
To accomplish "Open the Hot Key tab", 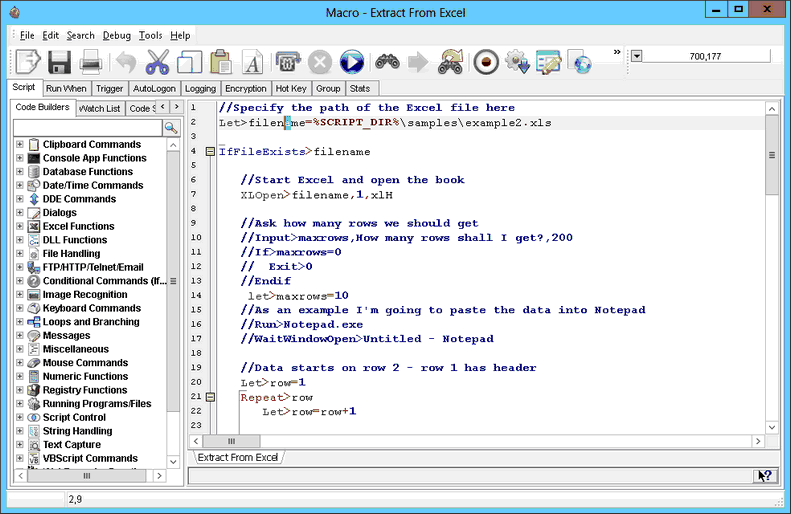I will (291, 88).
